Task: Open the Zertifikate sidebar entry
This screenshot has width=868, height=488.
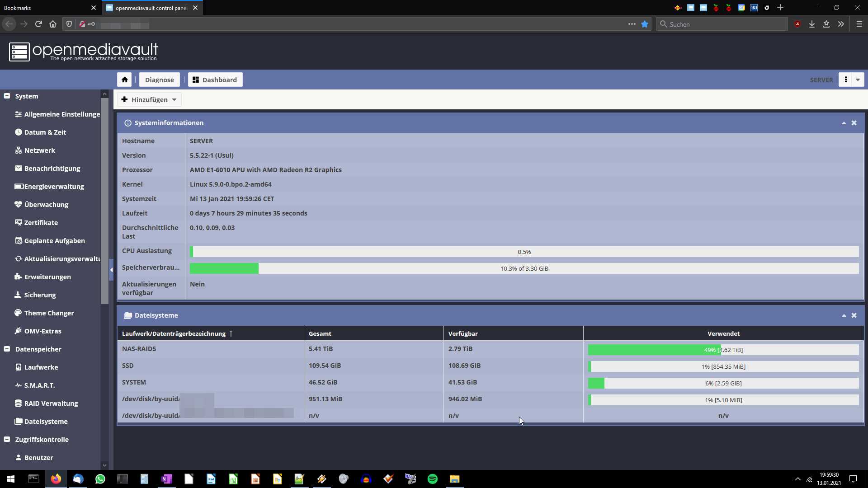Action: click(x=41, y=222)
